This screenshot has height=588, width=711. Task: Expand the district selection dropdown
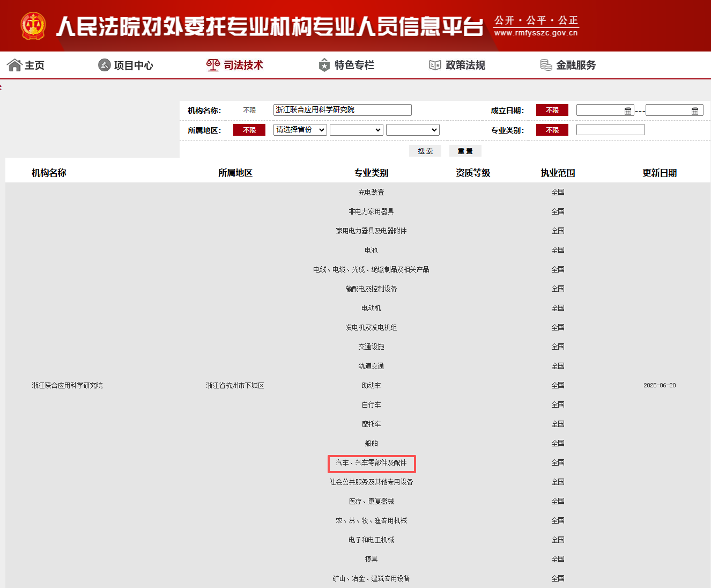click(x=412, y=129)
